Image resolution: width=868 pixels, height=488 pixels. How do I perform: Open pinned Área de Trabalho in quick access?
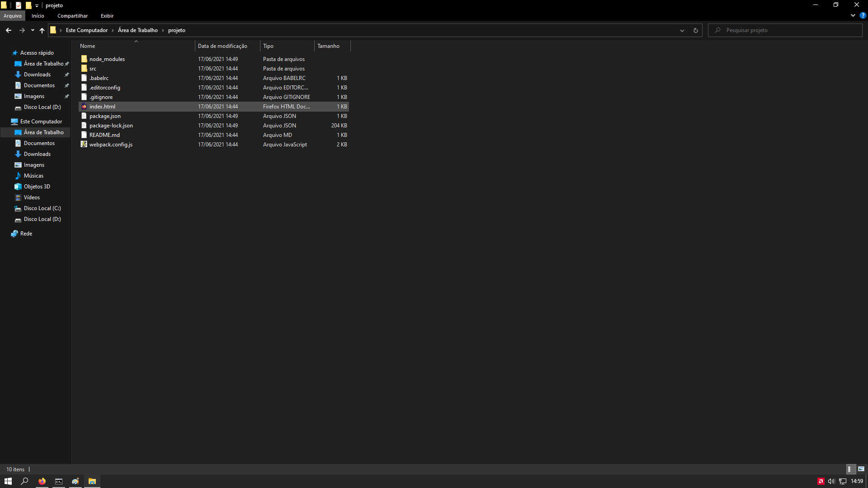pyautogui.click(x=44, y=64)
